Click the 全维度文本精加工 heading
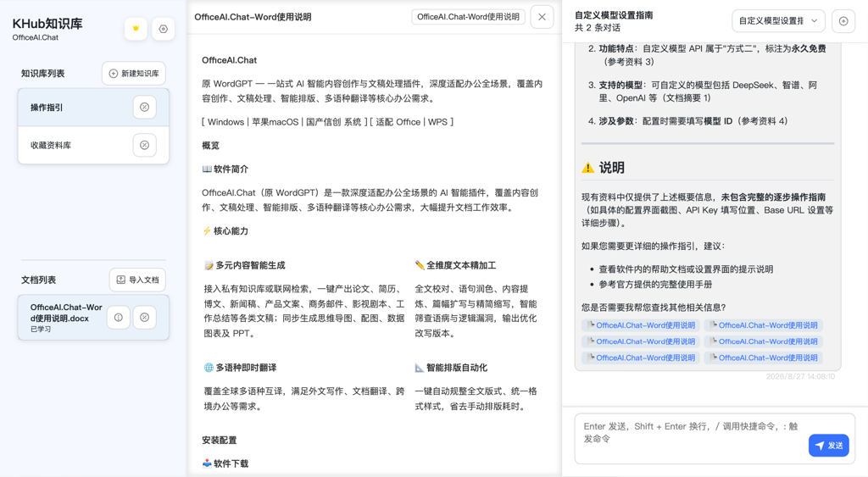Image resolution: width=868 pixels, height=477 pixels. click(x=455, y=266)
